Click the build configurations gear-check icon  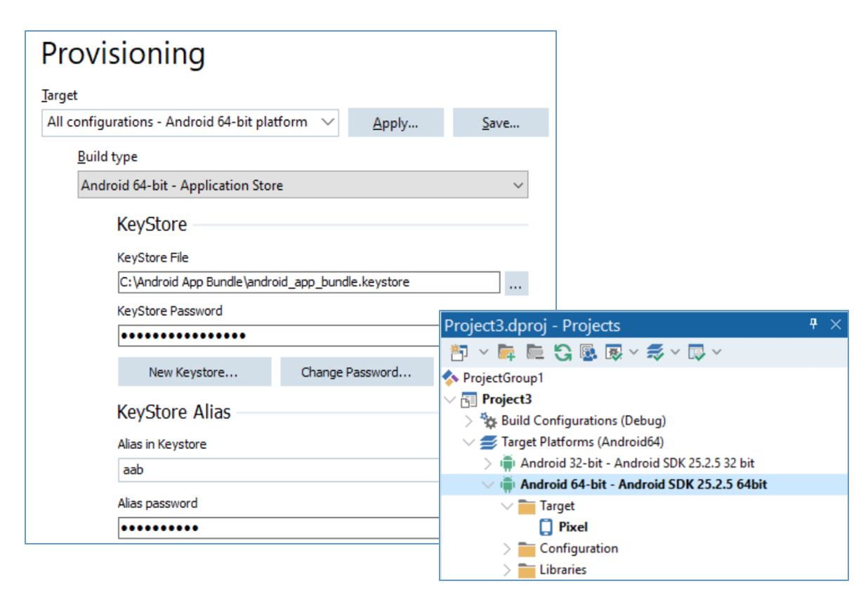[614, 352]
